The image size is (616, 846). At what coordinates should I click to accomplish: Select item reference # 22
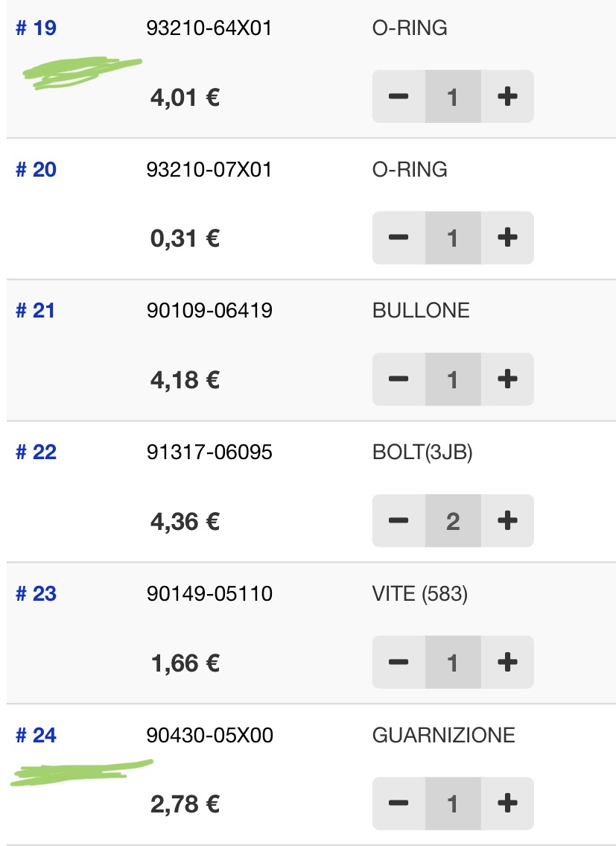point(36,452)
